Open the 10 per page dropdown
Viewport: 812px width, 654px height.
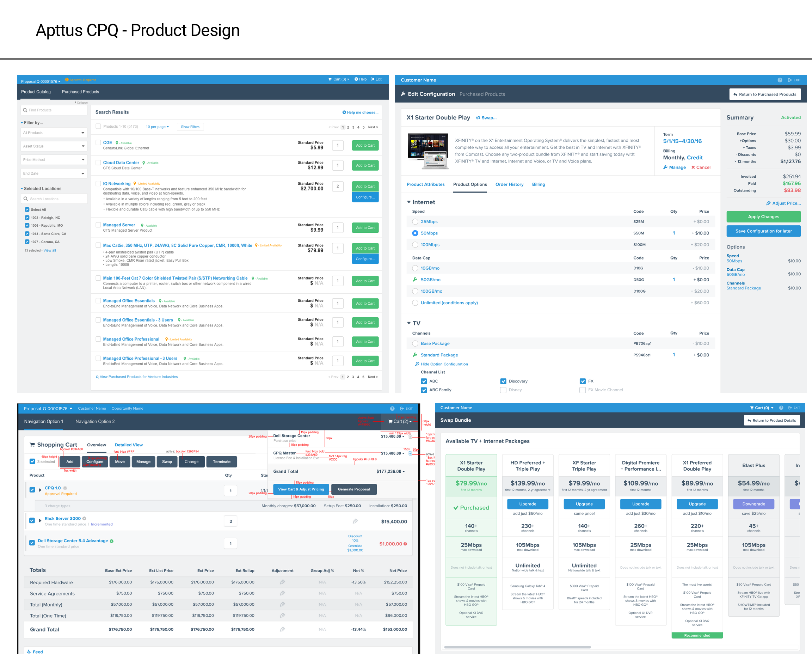point(158,127)
